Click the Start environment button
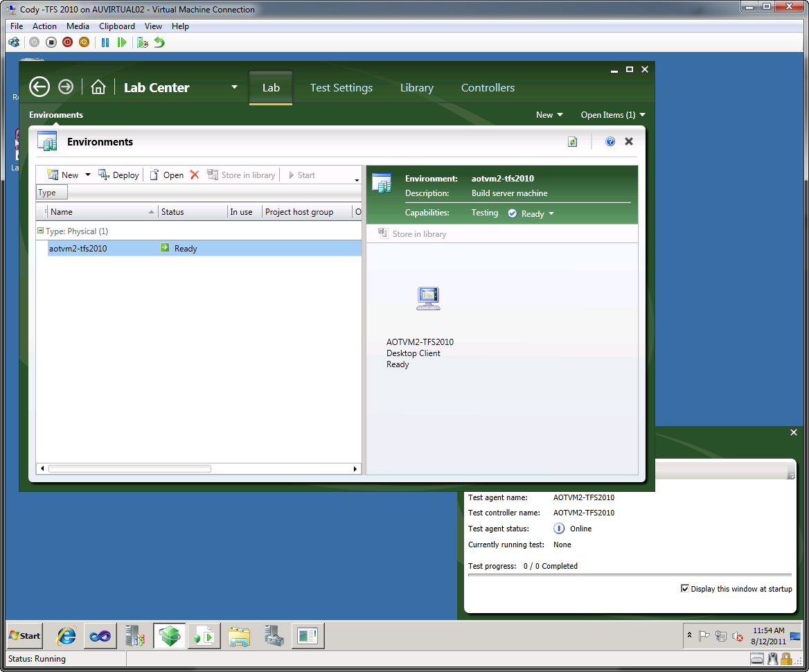Image resolution: width=809 pixels, height=672 pixels. [301, 175]
